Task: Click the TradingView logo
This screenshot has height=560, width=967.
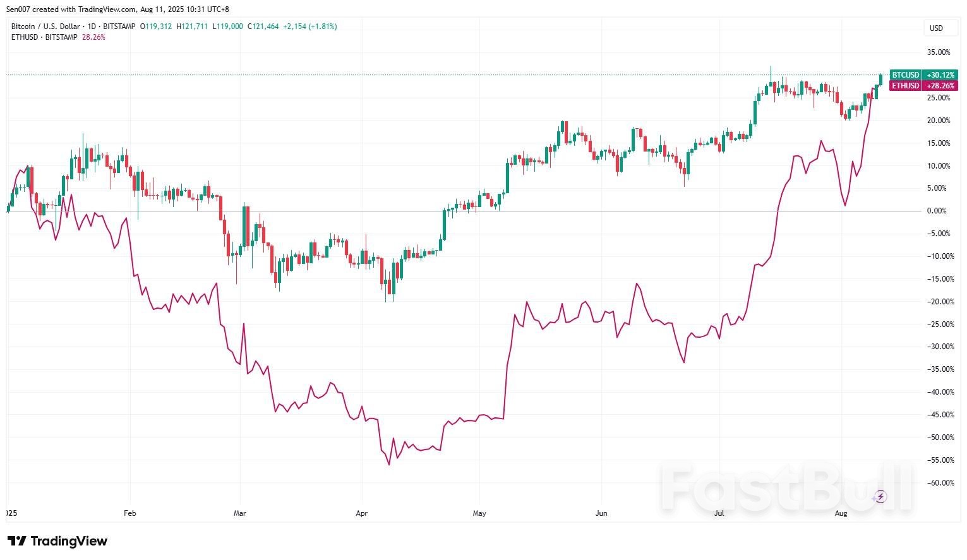Action: click(57, 541)
